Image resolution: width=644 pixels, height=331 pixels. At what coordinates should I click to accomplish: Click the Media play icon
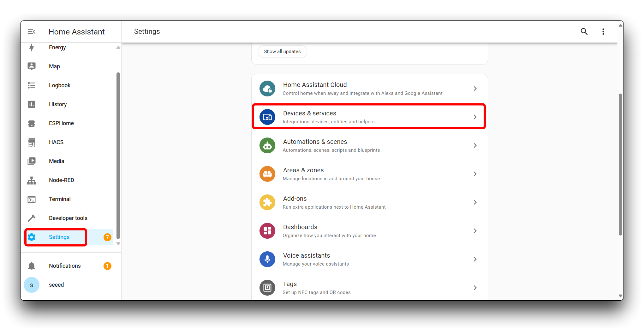tap(32, 161)
